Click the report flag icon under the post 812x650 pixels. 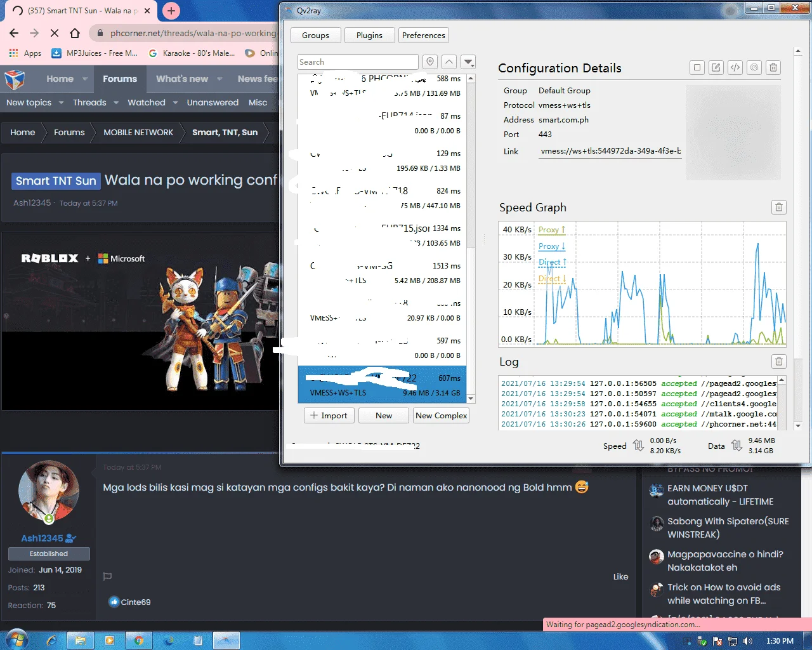click(107, 576)
